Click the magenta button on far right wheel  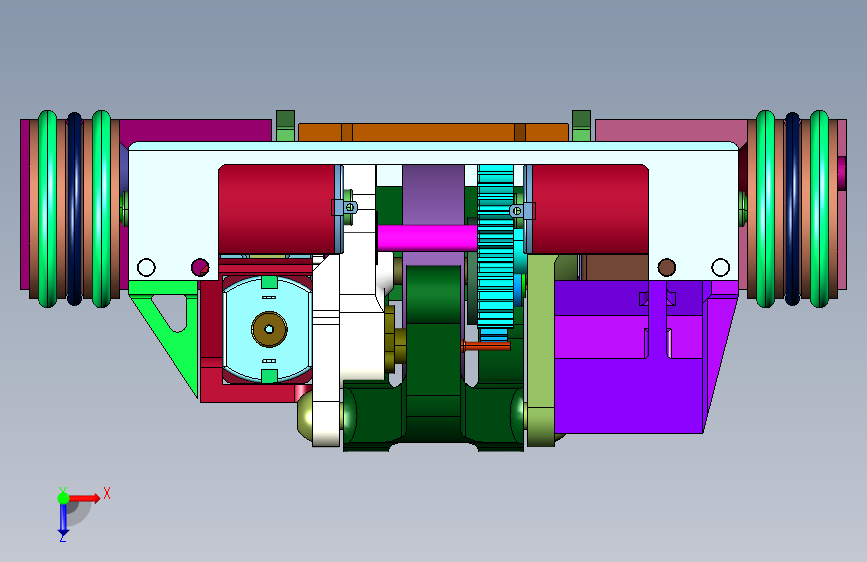842,173
